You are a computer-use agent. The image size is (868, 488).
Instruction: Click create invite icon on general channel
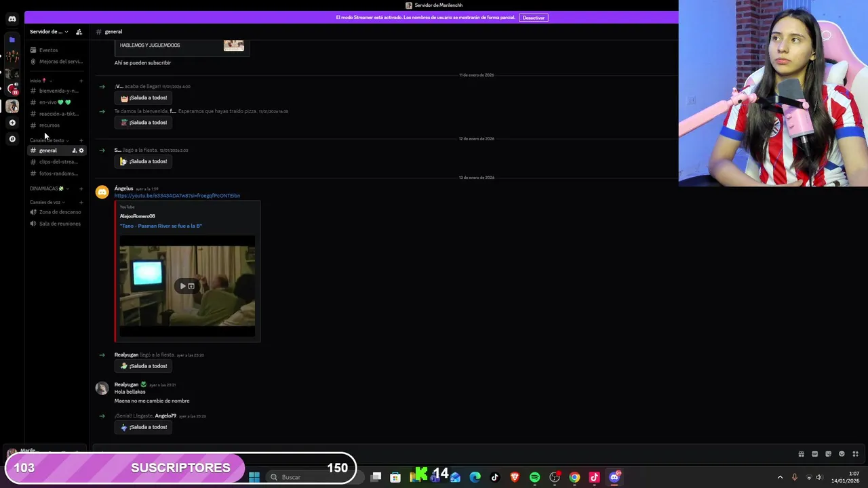click(74, 150)
